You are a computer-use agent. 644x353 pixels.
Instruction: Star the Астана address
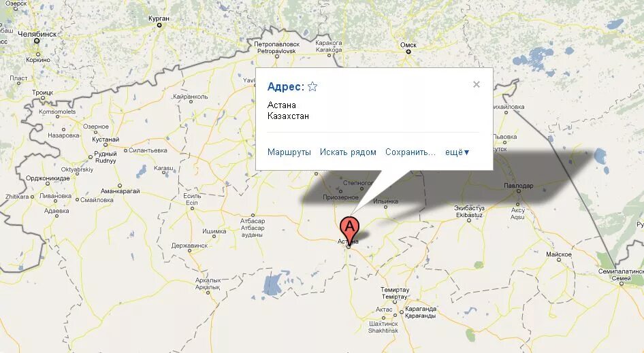[312, 86]
